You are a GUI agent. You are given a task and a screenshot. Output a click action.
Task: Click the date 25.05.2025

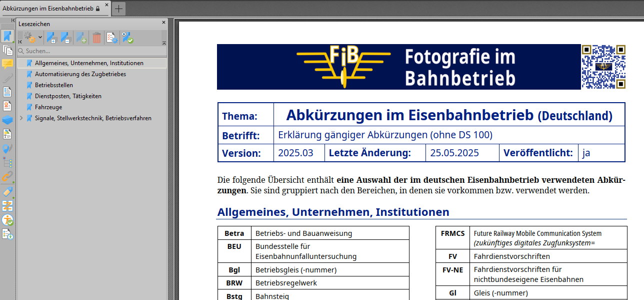tap(454, 153)
